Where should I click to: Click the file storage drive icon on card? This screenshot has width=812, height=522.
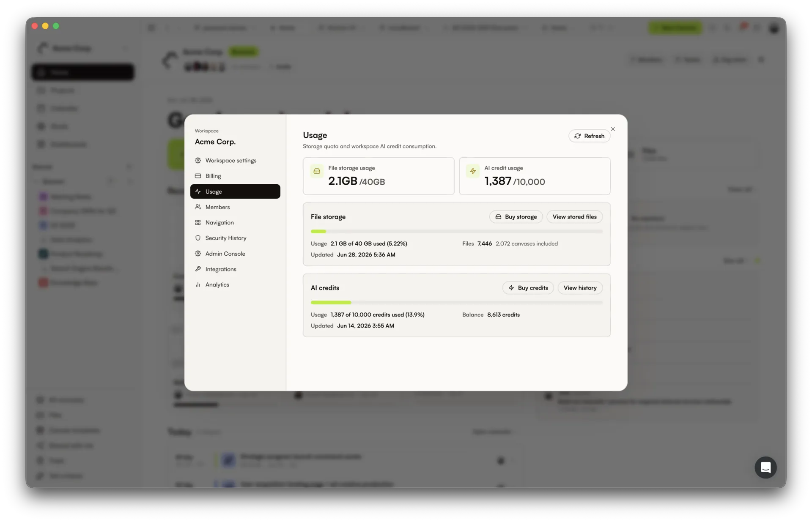[x=317, y=171]
